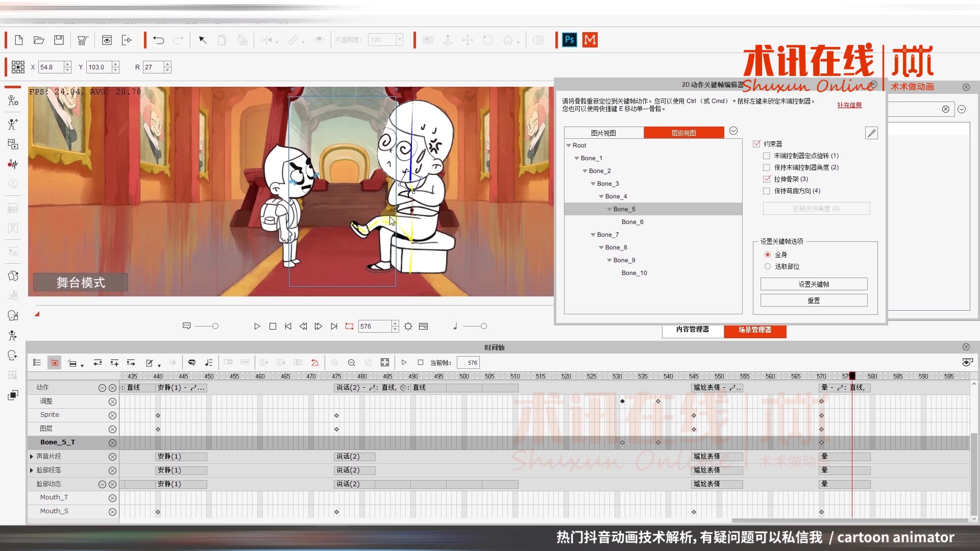
Task: Play the animation in stage
Action: click(257, 327)
